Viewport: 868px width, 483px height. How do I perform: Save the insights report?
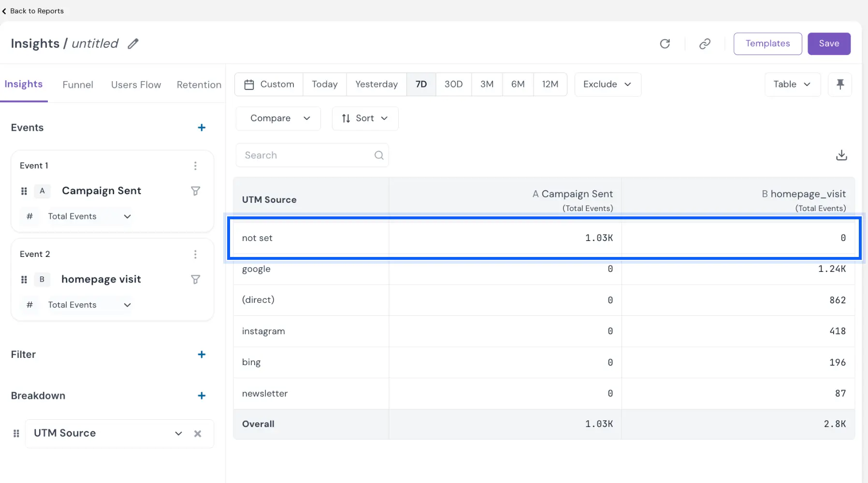point(829,44)
